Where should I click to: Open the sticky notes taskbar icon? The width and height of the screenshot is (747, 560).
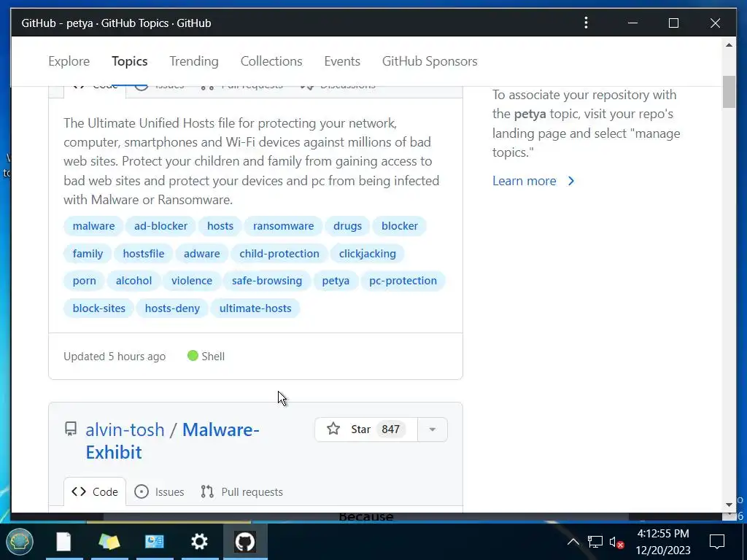(109, 542)
